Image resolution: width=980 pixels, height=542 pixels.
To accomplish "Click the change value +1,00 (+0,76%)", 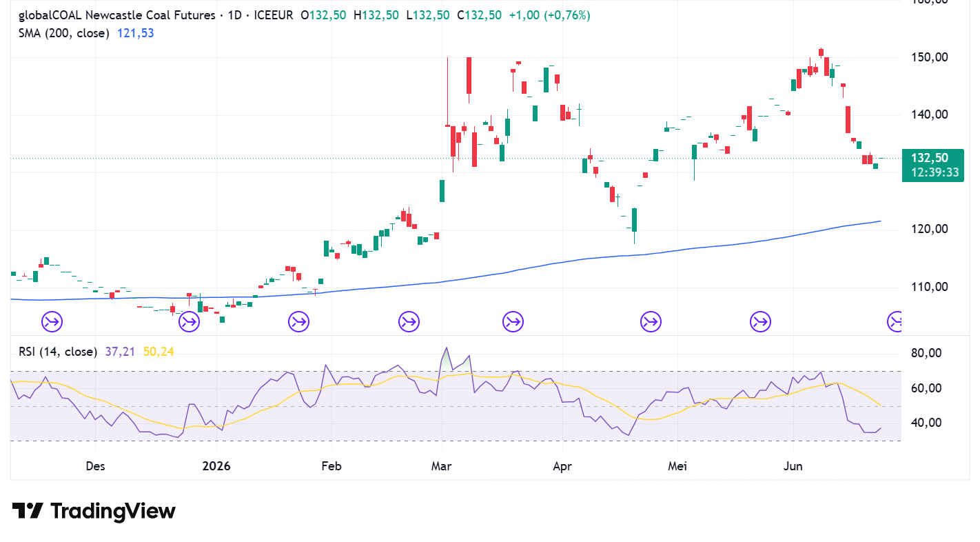I will (x=549, y=15).
